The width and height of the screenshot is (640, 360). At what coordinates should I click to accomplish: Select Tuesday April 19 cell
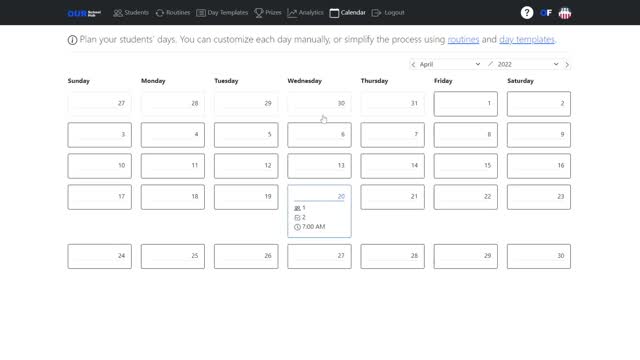(246, 197)
